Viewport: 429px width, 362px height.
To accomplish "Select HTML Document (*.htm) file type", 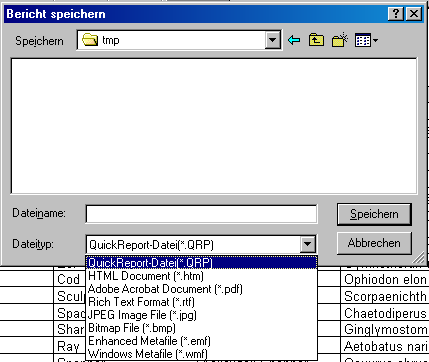I will (x=201, y=276).
